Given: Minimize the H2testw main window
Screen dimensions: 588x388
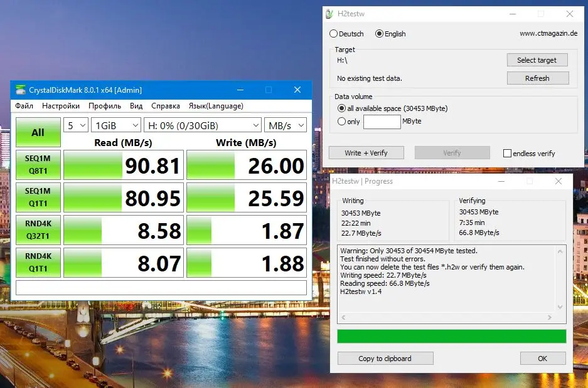Looking at the screenshot, I should point(513,14).
